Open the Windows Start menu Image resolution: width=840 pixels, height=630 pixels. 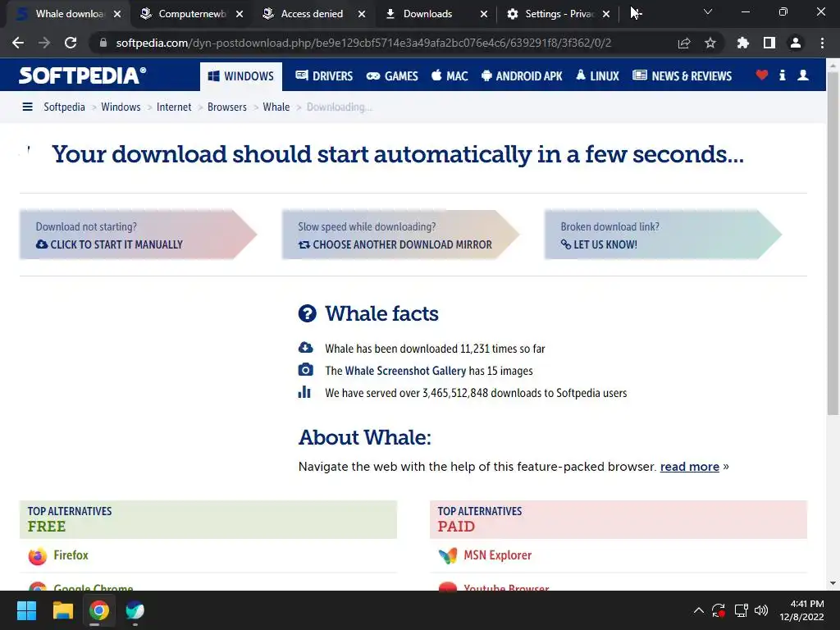pyautogui.click(x=26, y=610)
